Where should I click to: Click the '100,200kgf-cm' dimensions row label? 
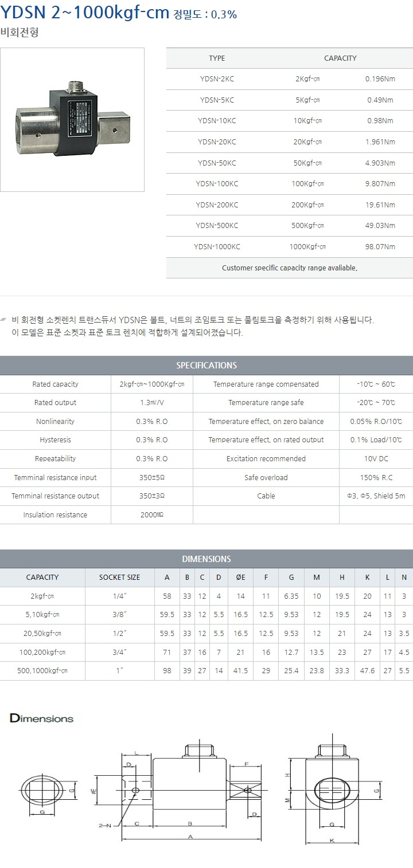pos(42,652)
